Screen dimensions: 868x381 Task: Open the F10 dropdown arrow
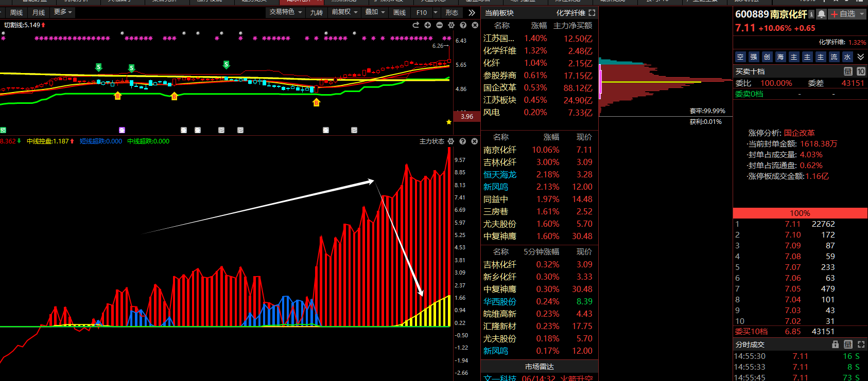coord(436,12)
